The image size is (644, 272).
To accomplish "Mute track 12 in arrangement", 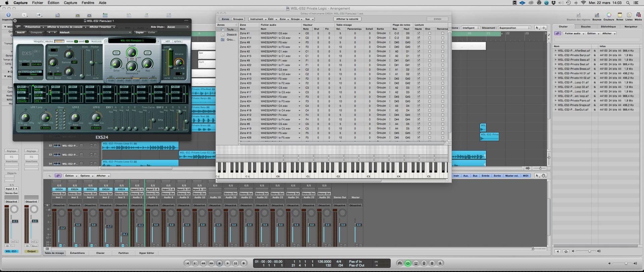I will pos(92,146).
